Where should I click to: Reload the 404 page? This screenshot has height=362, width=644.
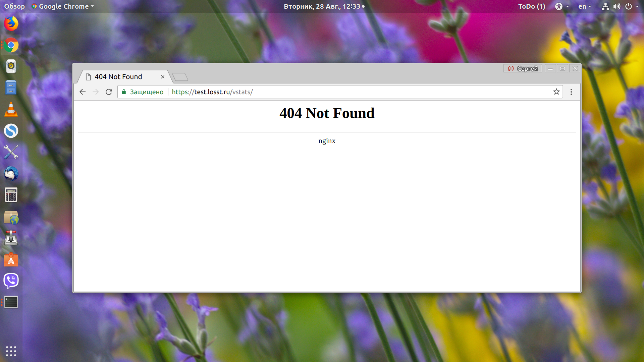109,92
